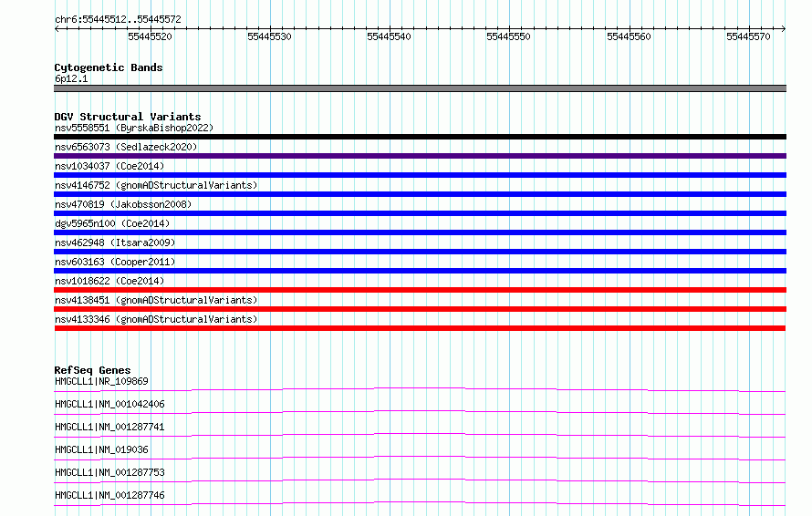Image resolution: width=812 pixels, height=516 pixels.
Task: Click ruler position 55445550
Action: 508,36
